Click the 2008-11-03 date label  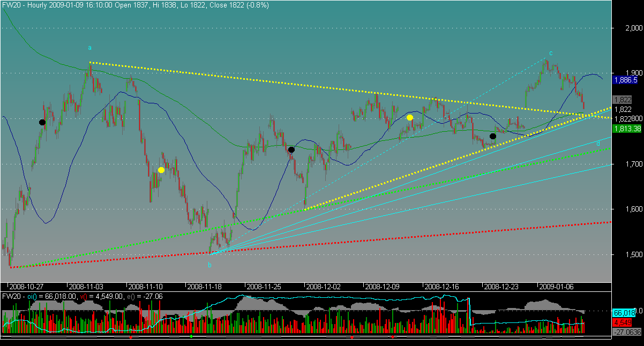point(87,287)
